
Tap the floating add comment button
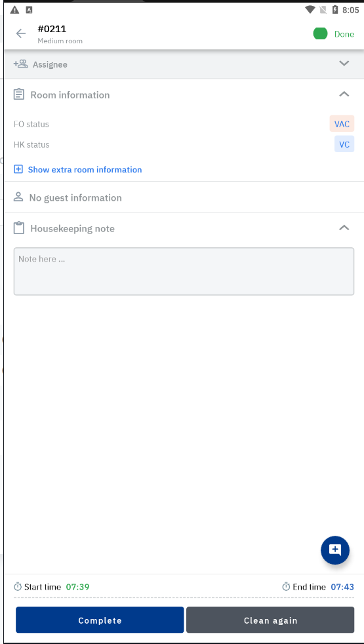tap(335, 550)
